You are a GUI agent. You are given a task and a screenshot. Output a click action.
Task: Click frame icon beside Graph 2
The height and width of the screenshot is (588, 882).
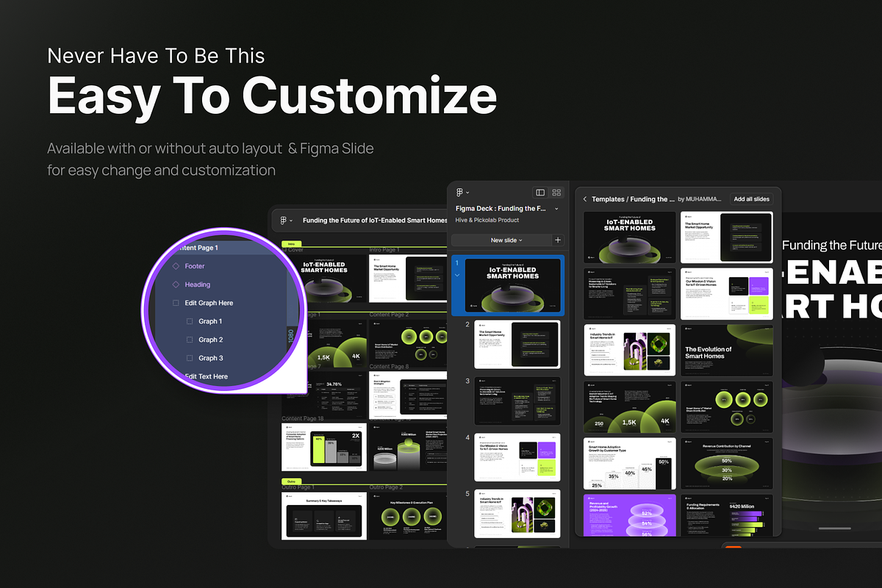pyautogui.click(x=190, y=340)
